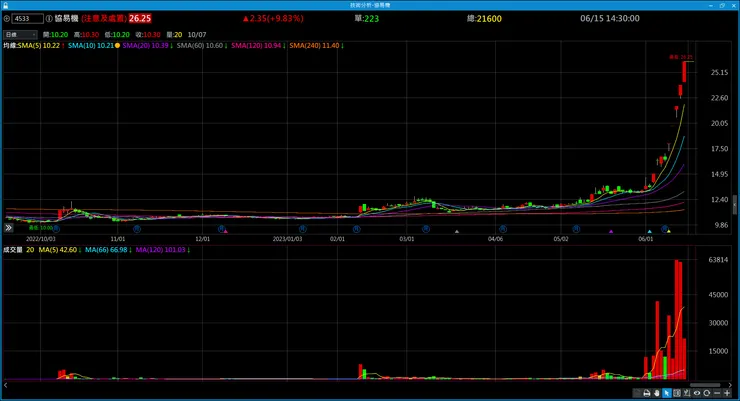Screen dimensions: 740x401
Task: Click the SMA(60) 10.60 indicator label
Action: pos(202,46)
